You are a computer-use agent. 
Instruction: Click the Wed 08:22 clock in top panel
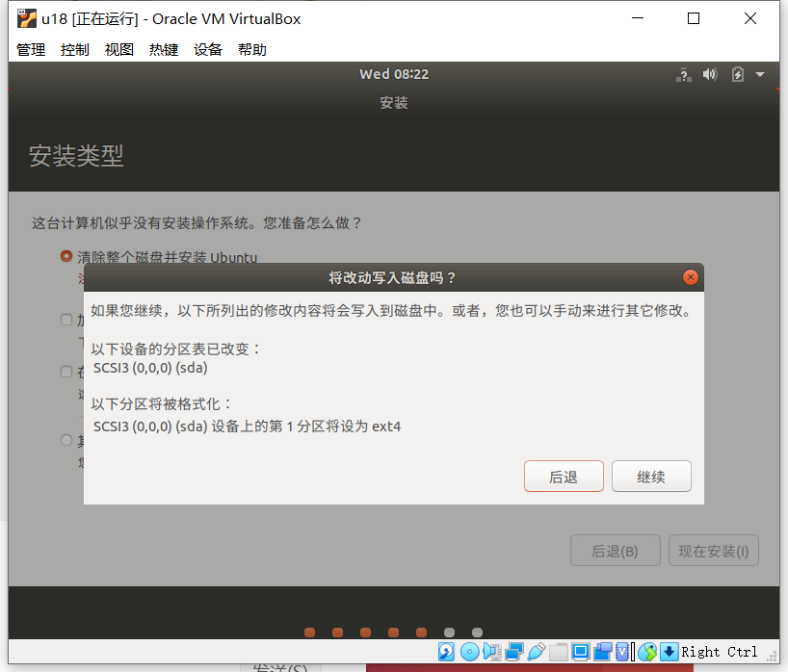coord(394,74)
